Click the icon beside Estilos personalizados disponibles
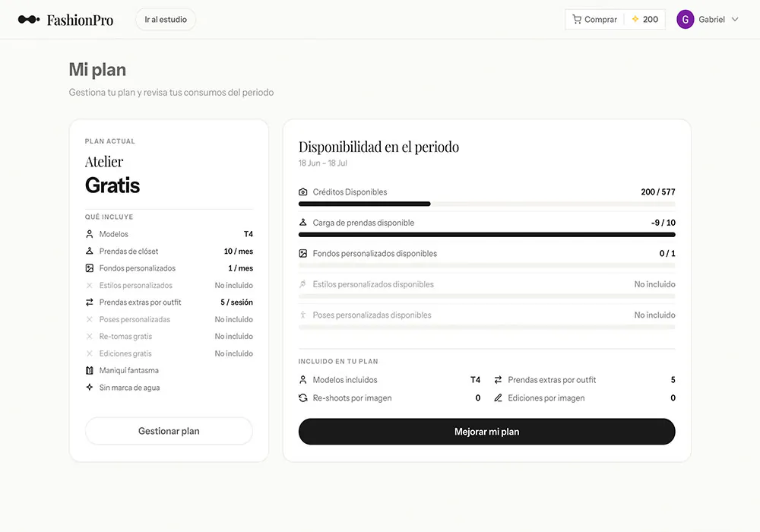Screen dimensions: 760x532 (x=303, y=284)
